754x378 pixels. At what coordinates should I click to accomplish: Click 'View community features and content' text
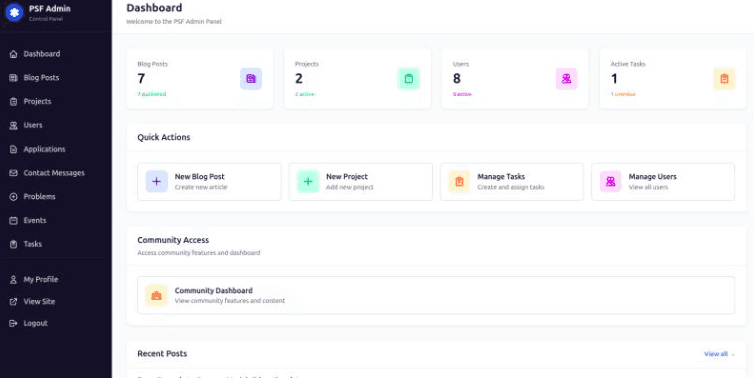230,301
